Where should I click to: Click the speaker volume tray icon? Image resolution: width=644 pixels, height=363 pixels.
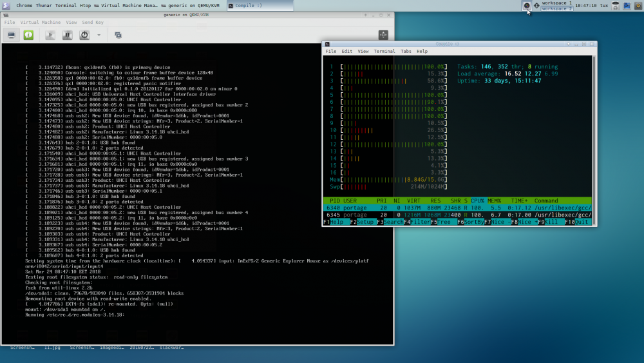638,5
